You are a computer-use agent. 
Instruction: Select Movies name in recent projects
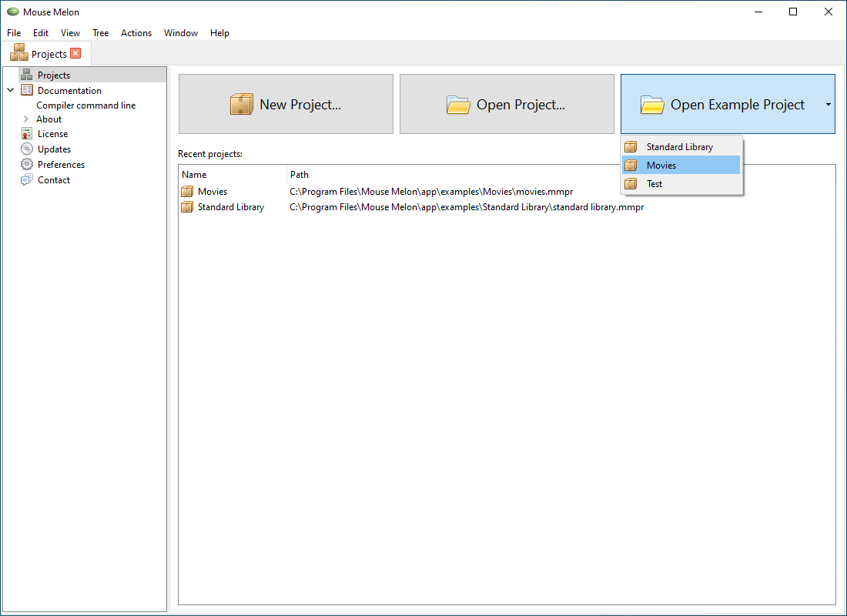pos(213,191)
